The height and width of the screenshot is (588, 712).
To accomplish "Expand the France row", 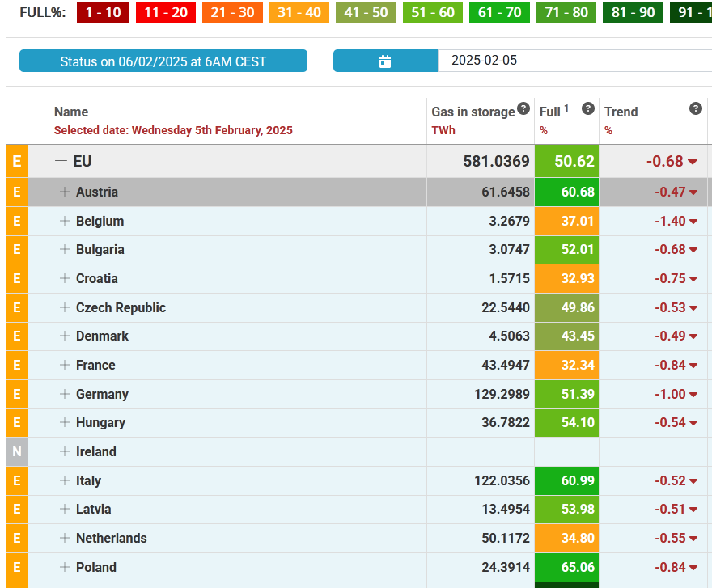I will pyautogui.click(x=65, y=365).
